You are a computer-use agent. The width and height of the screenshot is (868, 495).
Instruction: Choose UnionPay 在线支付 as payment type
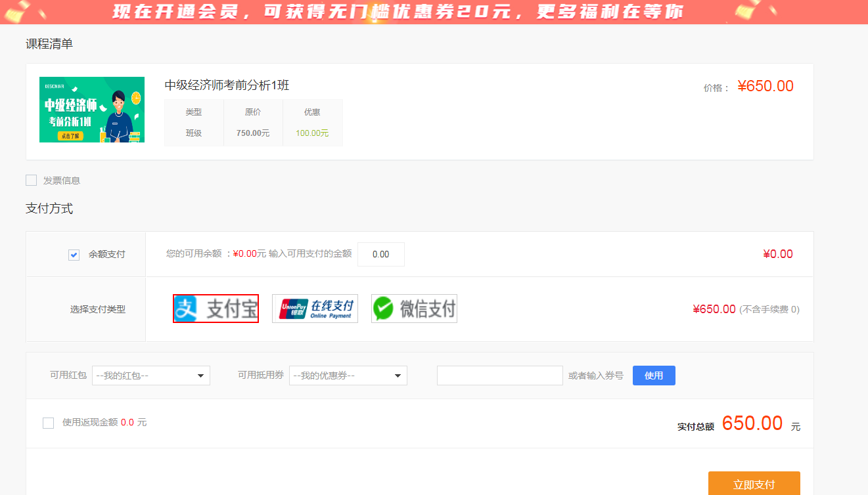click(315, 309)
